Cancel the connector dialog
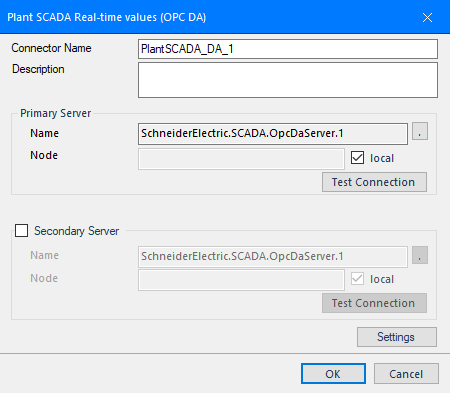The height and width of the screenshot is (393, 450). pyautogui.click(x=406, y=374)
